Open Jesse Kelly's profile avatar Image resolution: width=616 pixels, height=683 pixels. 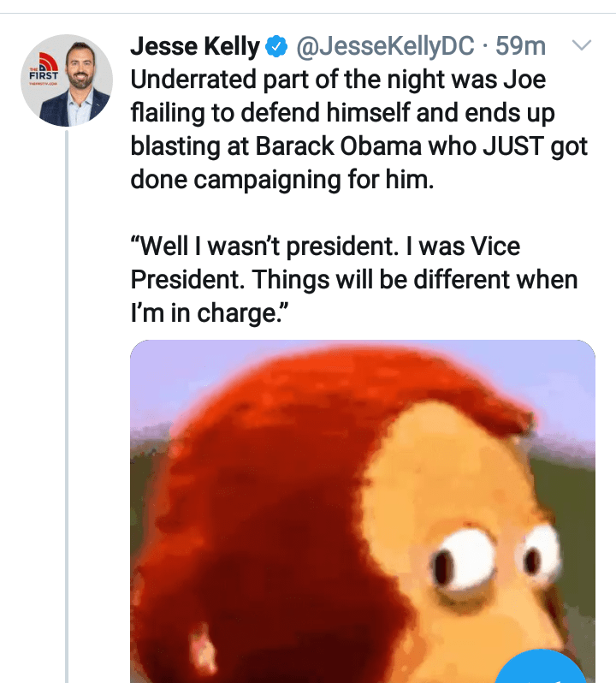pyautogui.click(x=67, y=81)
